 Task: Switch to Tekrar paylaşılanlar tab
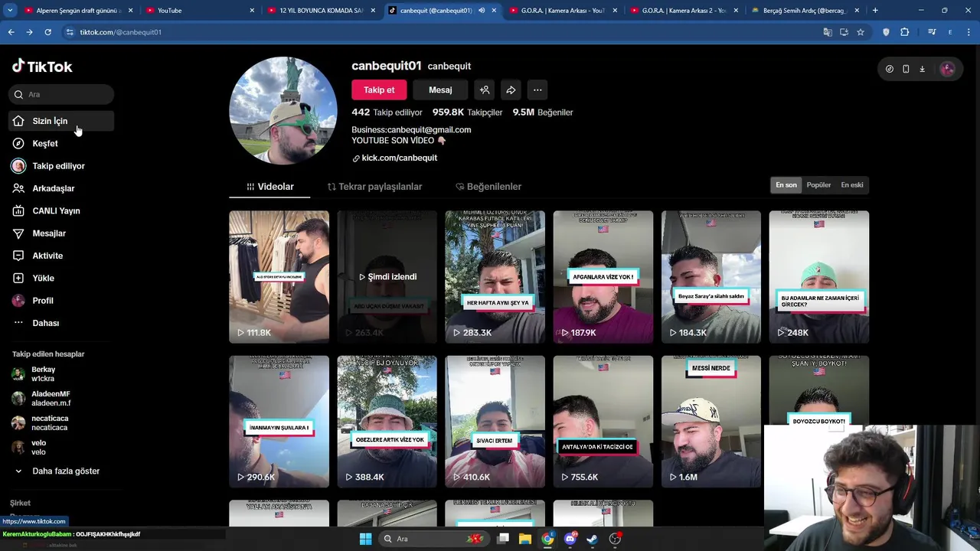tap(374, 187)
